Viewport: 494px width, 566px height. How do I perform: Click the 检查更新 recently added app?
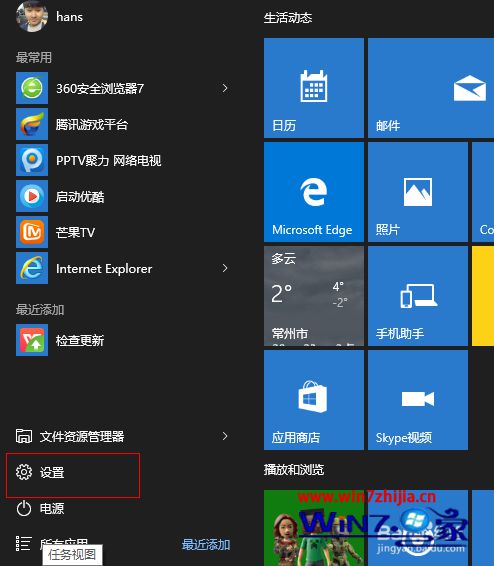(123, 340)
